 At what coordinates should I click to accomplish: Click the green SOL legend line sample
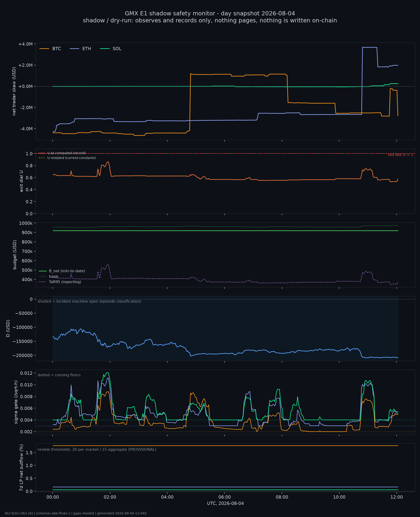pyautogui.click(x=105, y=49)
